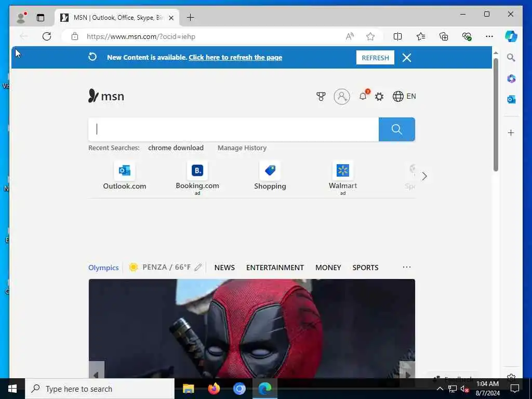Open Browser essentials heart icon
The image size is (532, 399).
coord(467,36)
